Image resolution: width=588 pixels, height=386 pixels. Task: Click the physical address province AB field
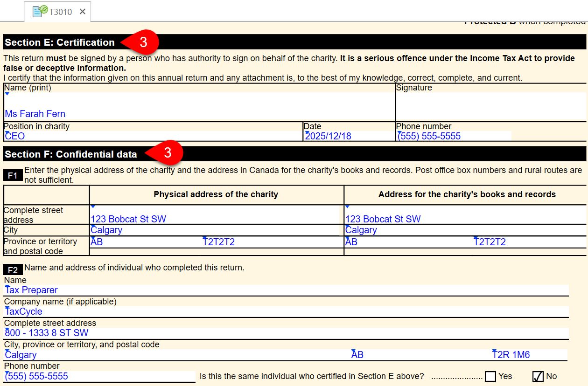[145, 242]
